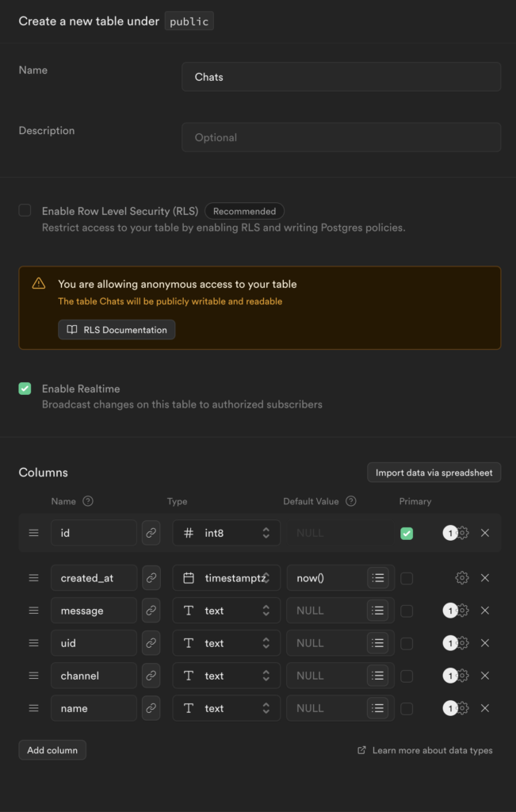Change the timestamptz type dropdown
The height and width of the screenshot is (812, 516).
pos(227,578)
